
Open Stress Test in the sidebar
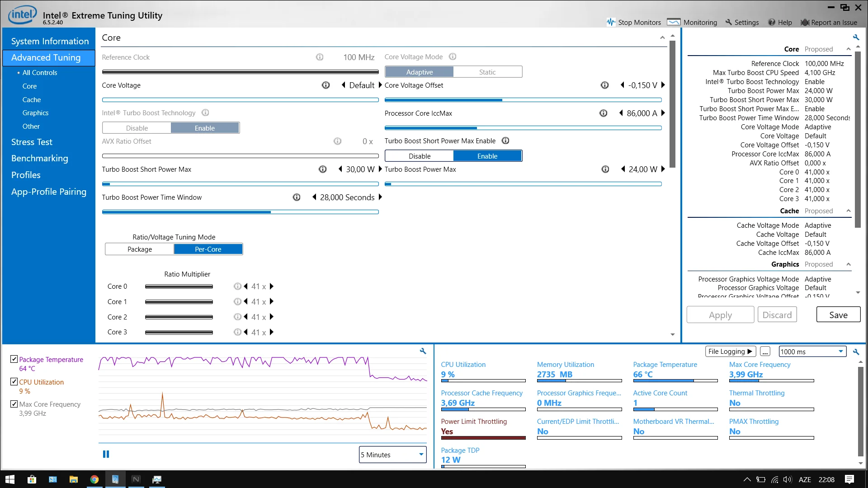32,142
